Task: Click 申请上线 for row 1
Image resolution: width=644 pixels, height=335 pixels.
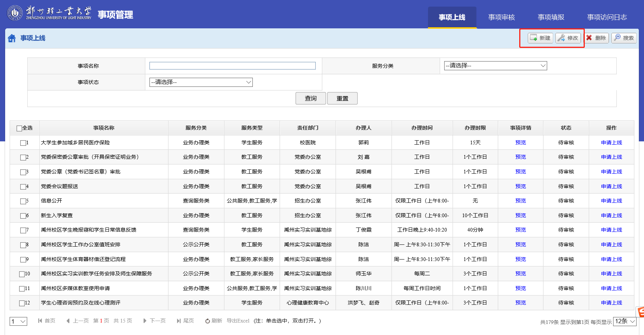Action: (x=612, y=142)
